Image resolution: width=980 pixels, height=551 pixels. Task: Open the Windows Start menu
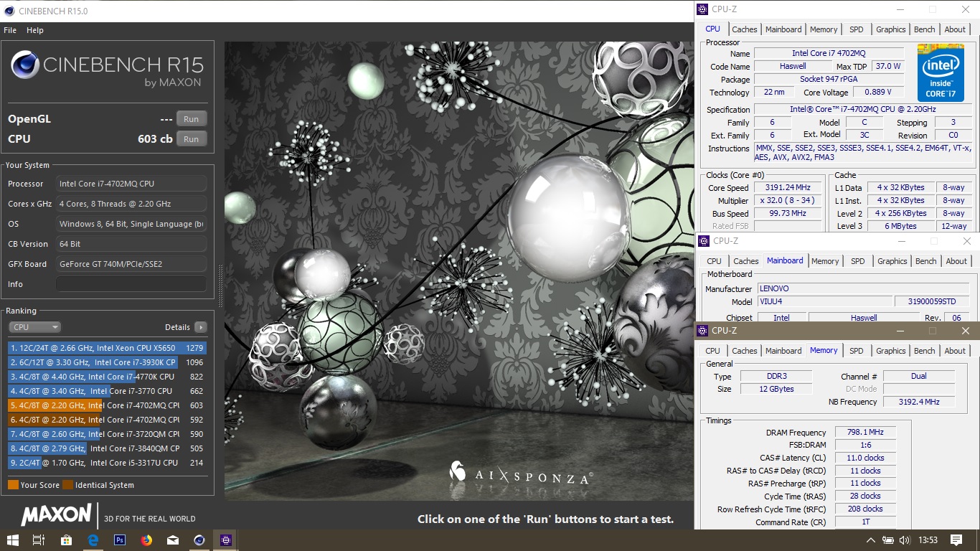pyautogui.click(x=13, y=540)
